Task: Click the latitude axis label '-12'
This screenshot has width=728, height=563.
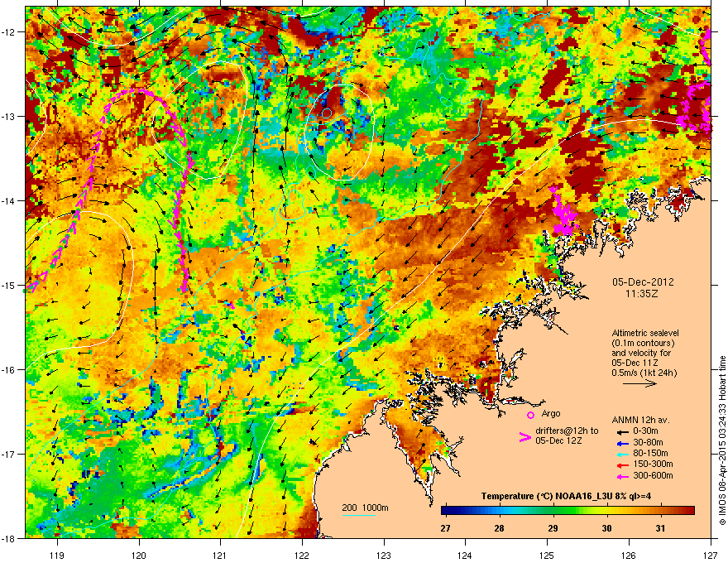Action: [x=9, y=32]
